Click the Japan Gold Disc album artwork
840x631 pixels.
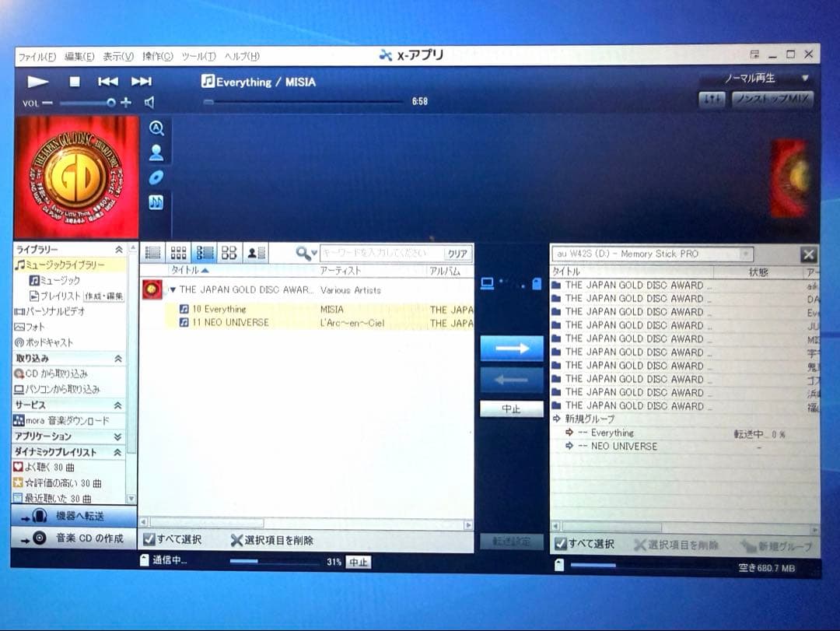(x=76, y=177)
